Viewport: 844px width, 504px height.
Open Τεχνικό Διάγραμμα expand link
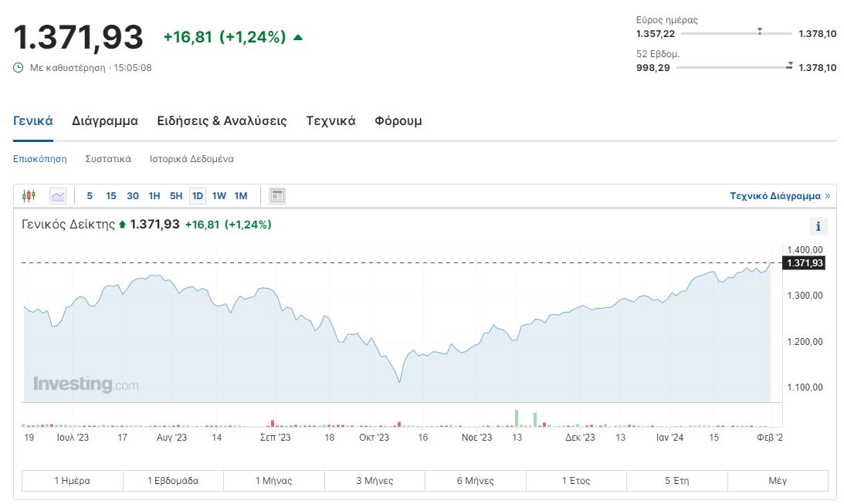click(x=780, y=196)
